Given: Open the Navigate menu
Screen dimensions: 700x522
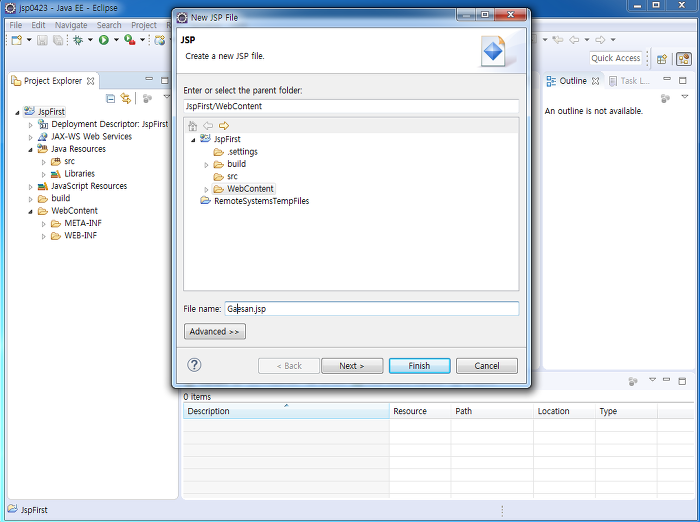Looking at the screenshot, I should (71, 25).
